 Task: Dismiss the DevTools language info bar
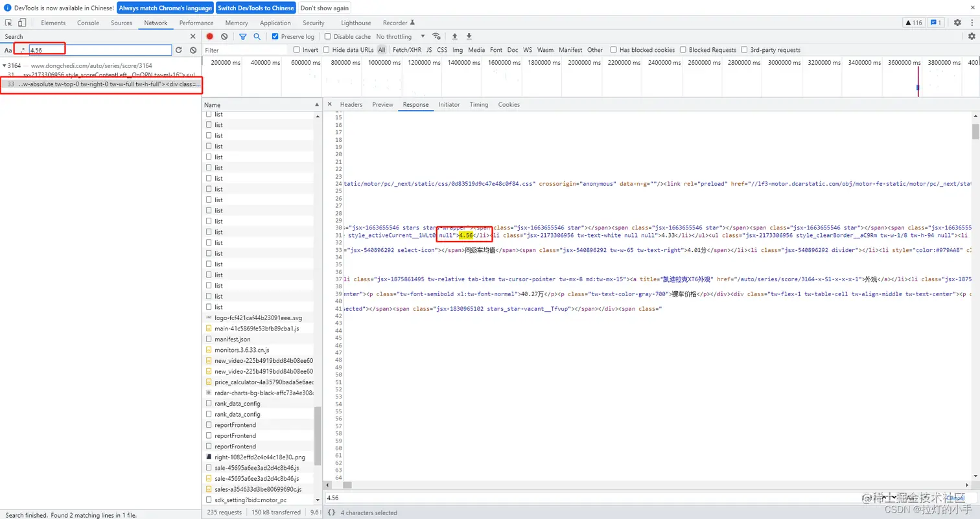(x=972, y=8)
